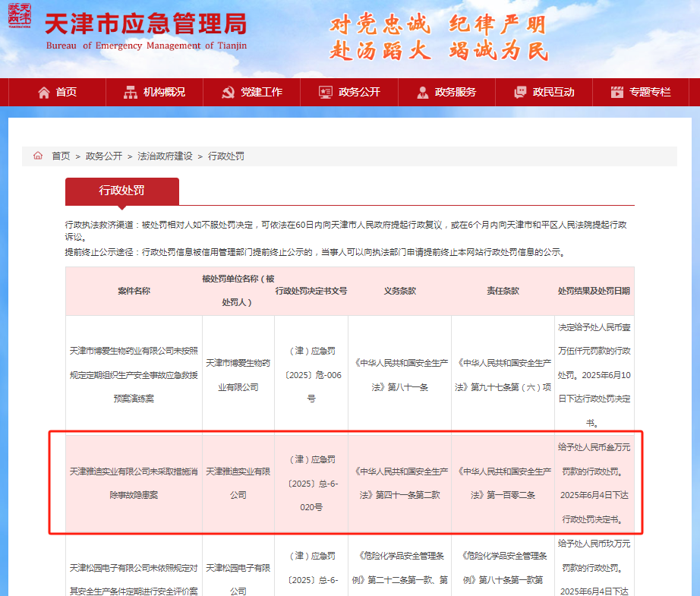Click the 责任条款 column header

pos(503,291)
